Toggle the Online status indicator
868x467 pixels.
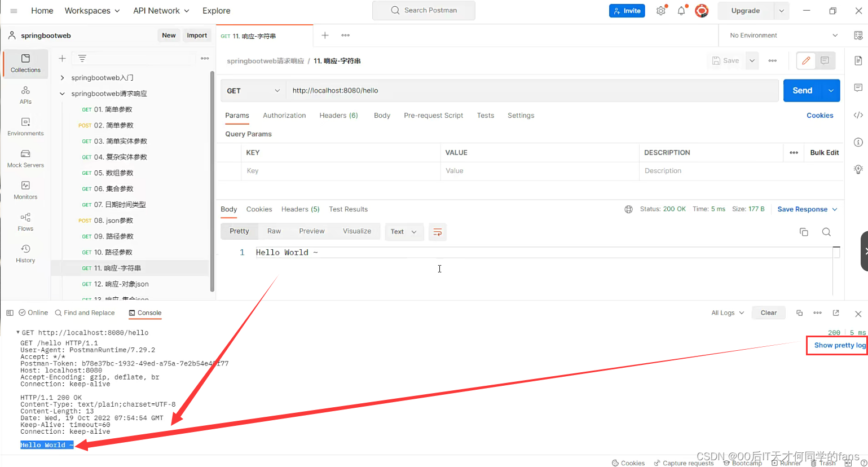pyautogui.click(x=33, y=312)
